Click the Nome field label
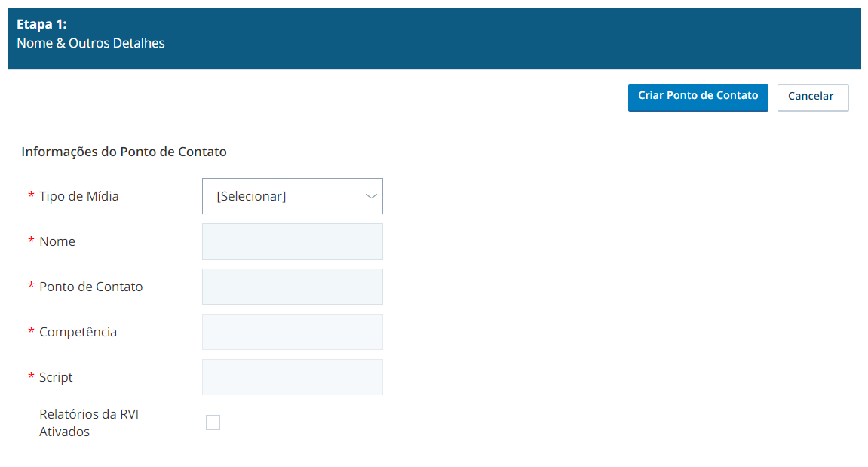The image size is (868, 467). click(x=57, y=241)
